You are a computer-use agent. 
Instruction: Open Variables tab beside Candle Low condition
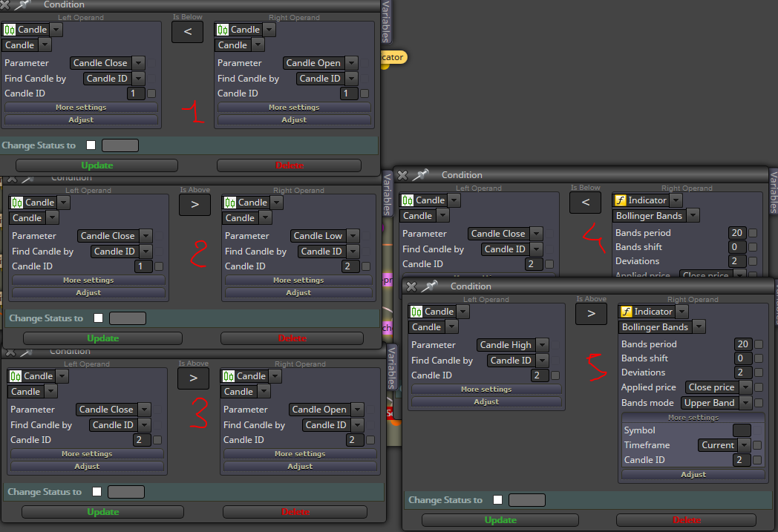(x=387, y=194)
